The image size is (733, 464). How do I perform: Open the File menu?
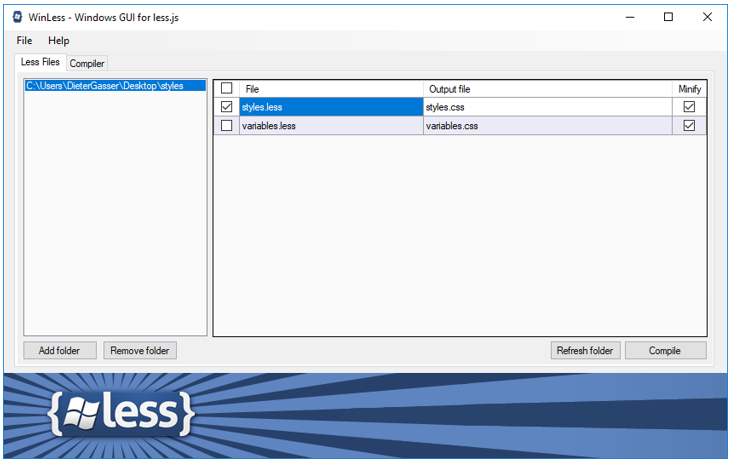[x=24, y=41]
